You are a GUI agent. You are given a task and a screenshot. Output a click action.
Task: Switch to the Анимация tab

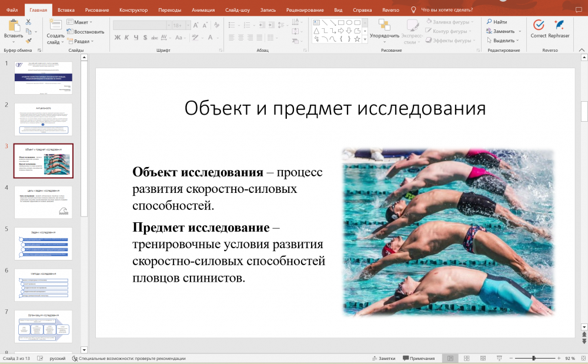203,10
